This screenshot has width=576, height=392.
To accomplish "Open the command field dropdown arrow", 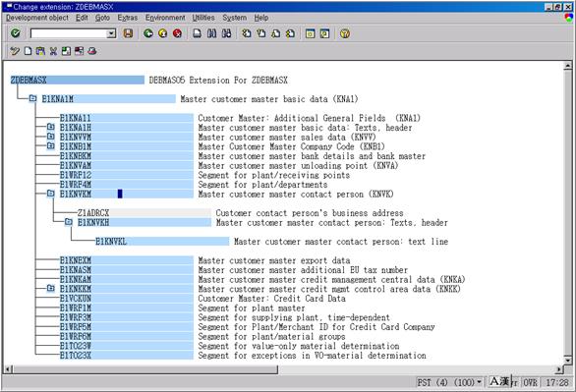I will coord(111,33).
